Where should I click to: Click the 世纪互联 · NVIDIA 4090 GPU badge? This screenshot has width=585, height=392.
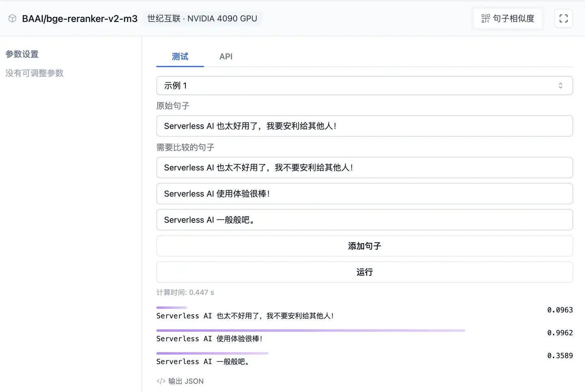(202, 18)
